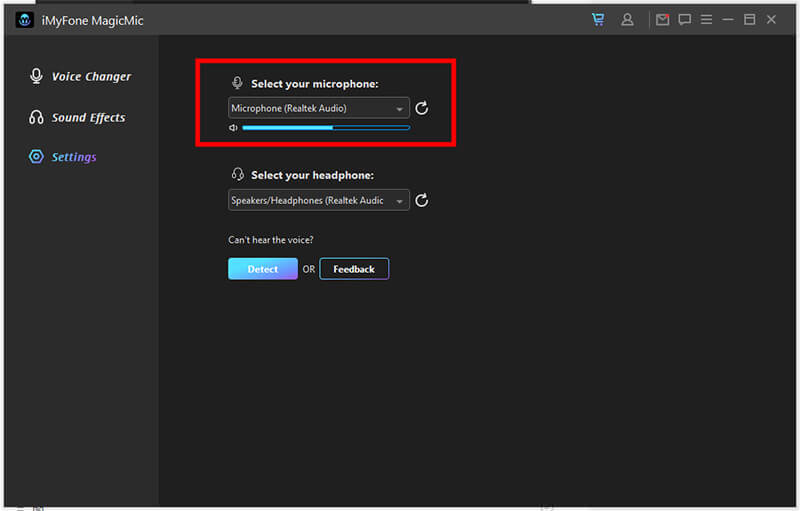
Task: Click the Feedback button
Action: click(354, 269)
